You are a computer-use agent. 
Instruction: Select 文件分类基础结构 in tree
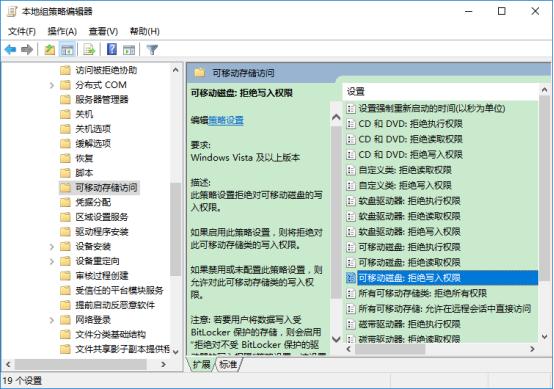[111, 335]
